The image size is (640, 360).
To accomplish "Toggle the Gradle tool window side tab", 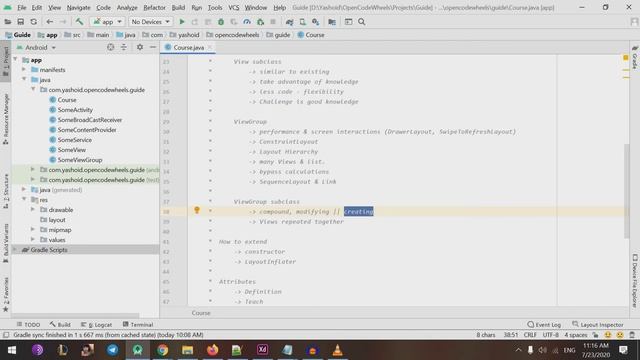I will (x=635, y=57).
